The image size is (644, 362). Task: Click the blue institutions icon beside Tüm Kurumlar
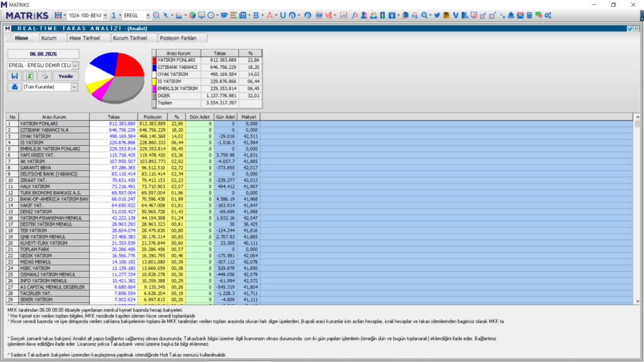[15, 87]
